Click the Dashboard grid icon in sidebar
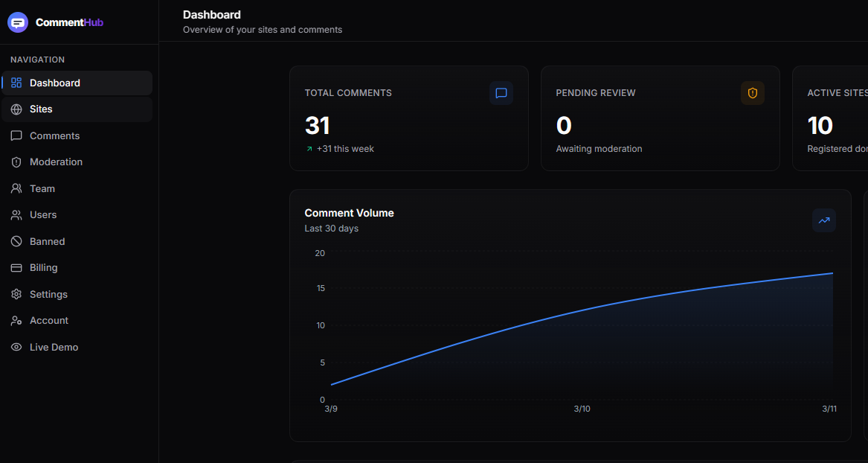The height and width of the screenshot is (463, 868). [x=16, y=83]
